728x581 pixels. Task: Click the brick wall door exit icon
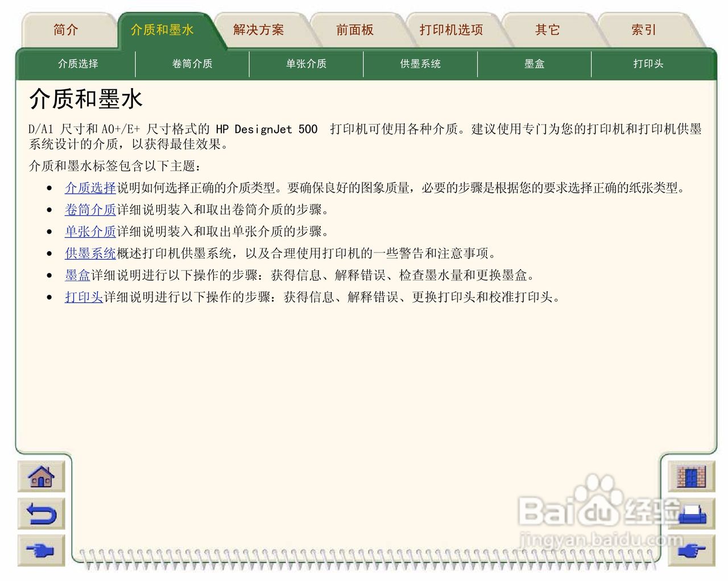[x=691, y=476]
